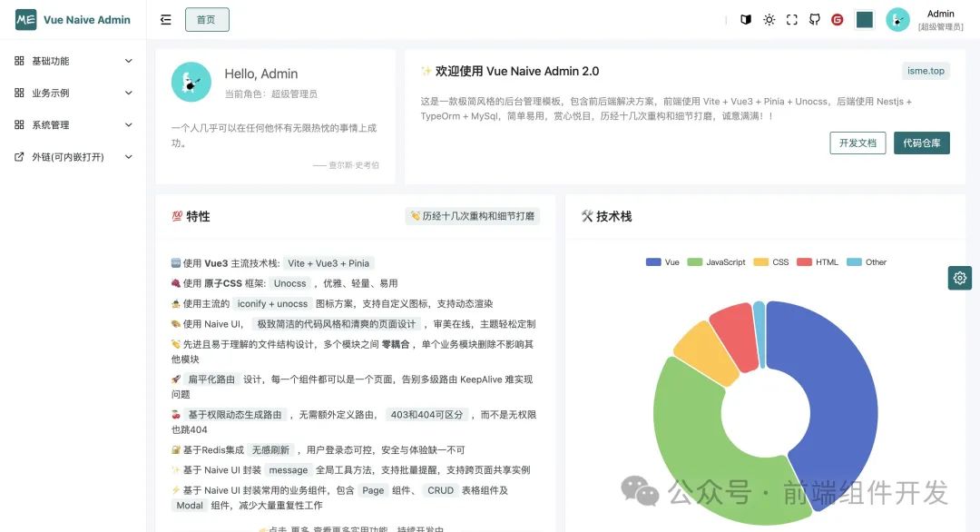Open GitHub repository icon

pos(814,19)
